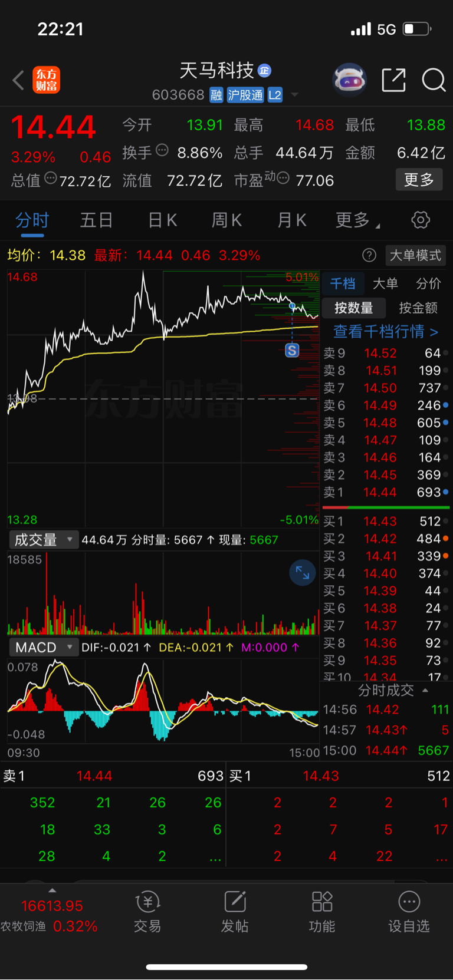The height and width of the screenshot is (980, 453).
Task: Tap the expand chart fullscreen icon
Action: pos(303,573)
